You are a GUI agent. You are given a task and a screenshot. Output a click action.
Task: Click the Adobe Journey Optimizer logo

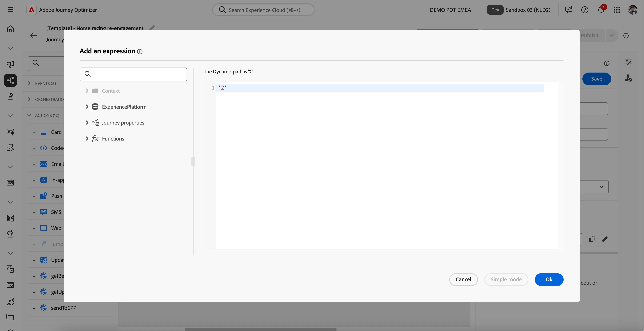pos(32,10)
